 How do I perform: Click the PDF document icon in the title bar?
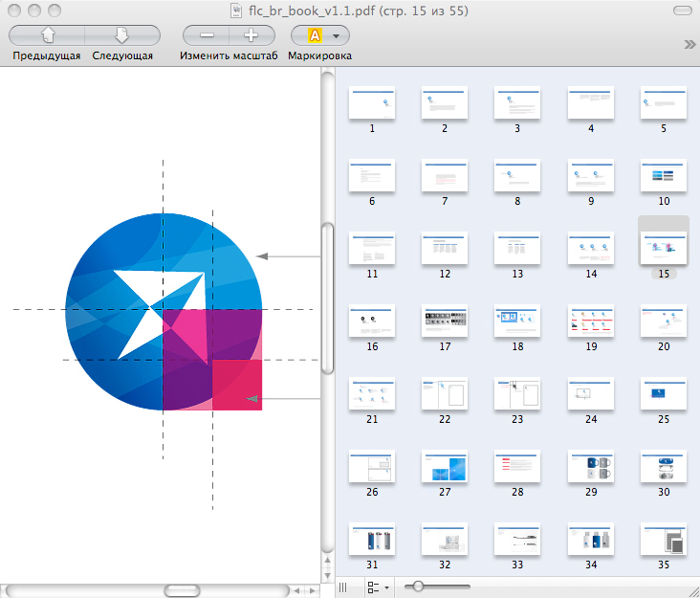pos(237,11)
